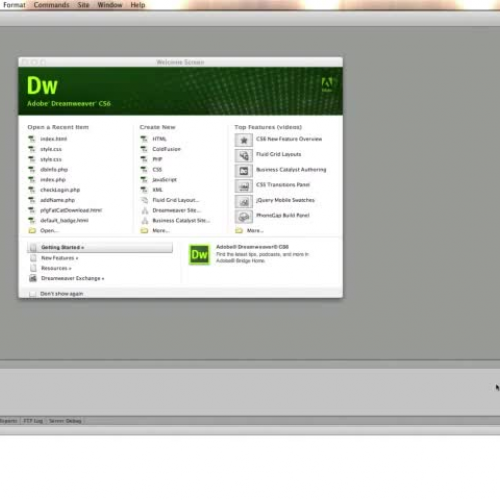The image size is (500, 500).
Task: Click the Dw logo in the green banner
Action: [x=42, y=86]
